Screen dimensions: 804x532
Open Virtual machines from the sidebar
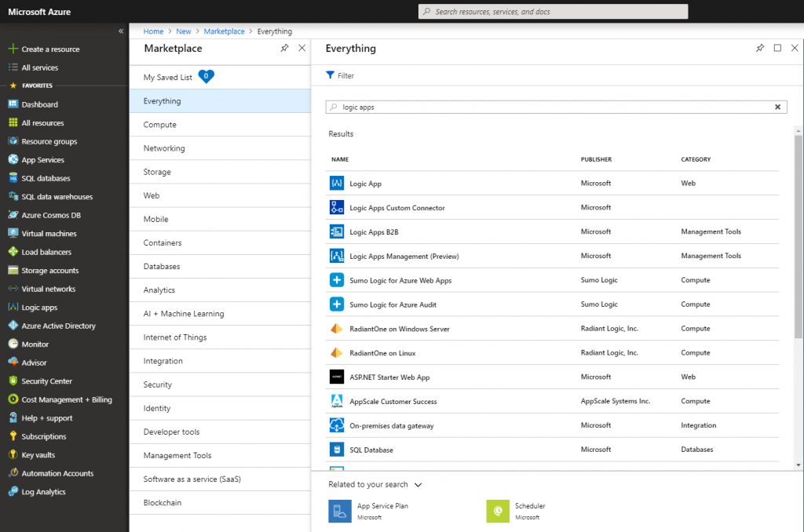[x=48, y=233]
